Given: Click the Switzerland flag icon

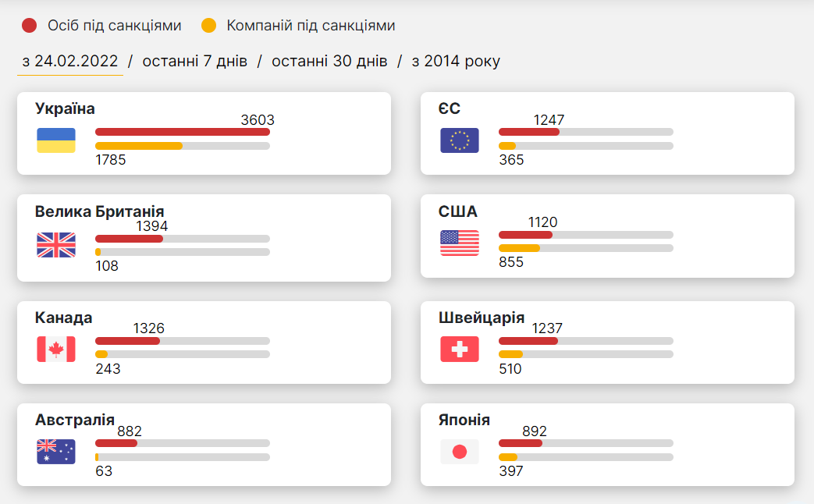Looking at the screenshot, I should (460, 349).
